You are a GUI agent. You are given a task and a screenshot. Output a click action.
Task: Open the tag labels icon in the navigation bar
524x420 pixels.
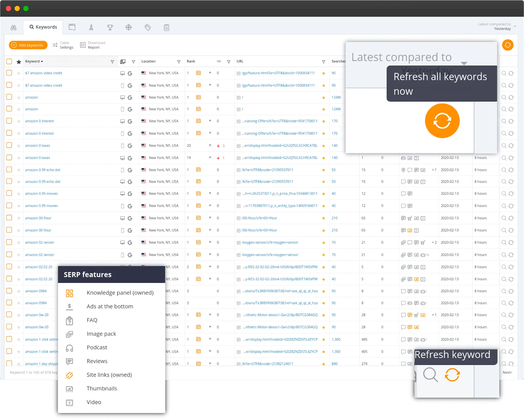[148, 27]
